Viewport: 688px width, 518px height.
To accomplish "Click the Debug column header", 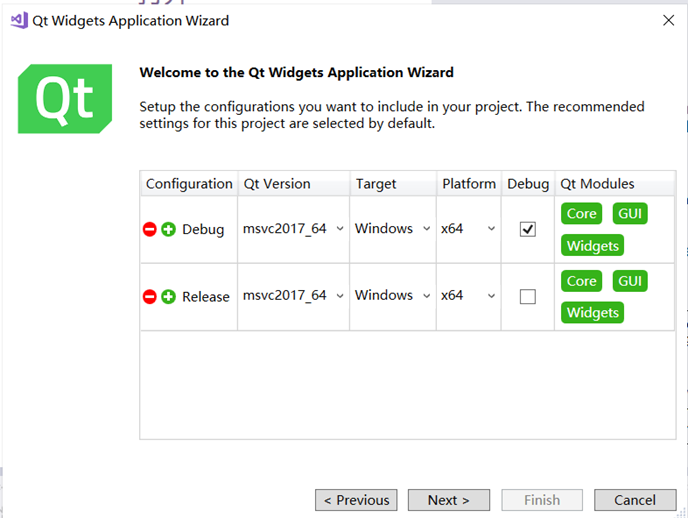I will pos(528,184).
